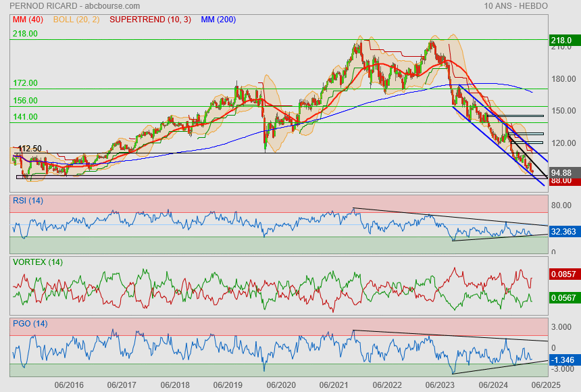The height and width of the screenshot is (392, 581).
Task: Click the 06/2018 date label
Action: click(175, 385)
